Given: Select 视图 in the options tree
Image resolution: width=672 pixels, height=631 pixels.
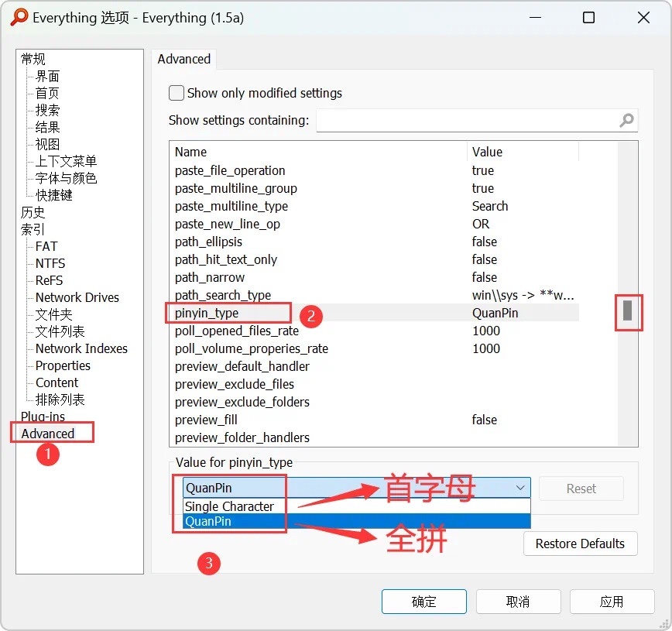Looking at the screenshot, I should click(x=47, y=144).
